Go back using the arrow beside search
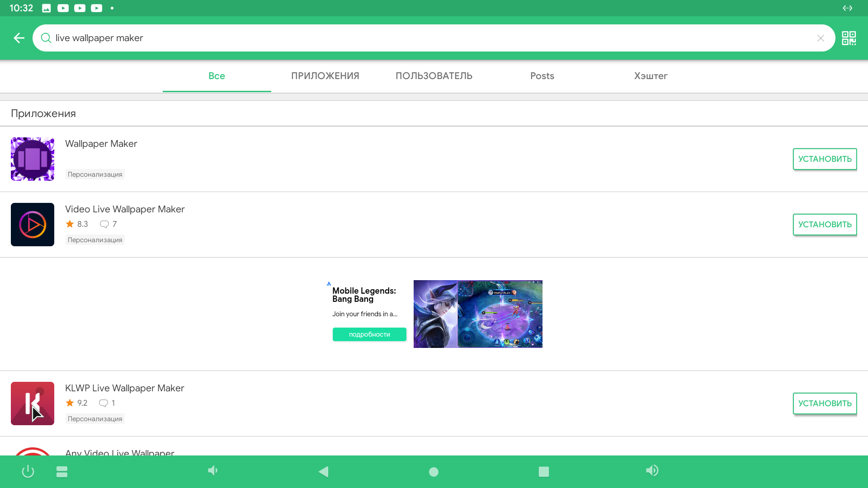Image resolution: width=868 pixels, height=488 pixels. pyautogui.click(x=19, y=38)
